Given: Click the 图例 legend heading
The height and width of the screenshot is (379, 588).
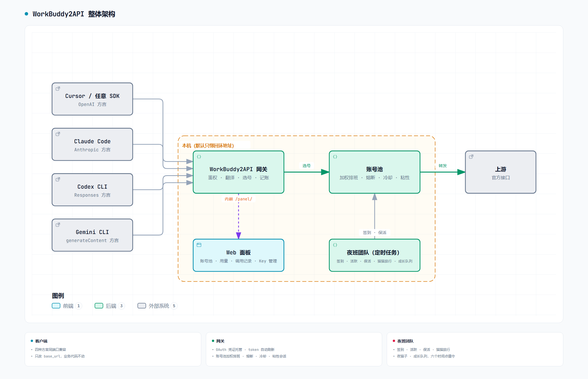Looking at the screenshot, I should coord(58,295).
